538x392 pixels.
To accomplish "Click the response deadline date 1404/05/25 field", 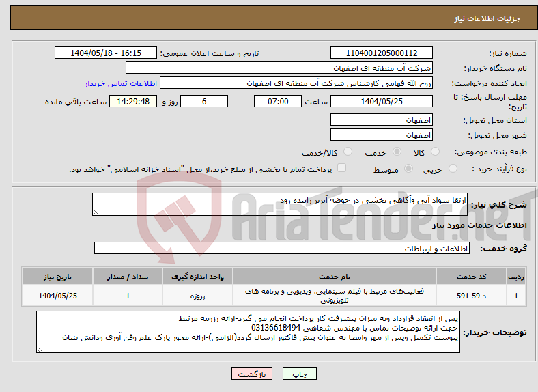I will pyautogui.click(x=381, y=101).
